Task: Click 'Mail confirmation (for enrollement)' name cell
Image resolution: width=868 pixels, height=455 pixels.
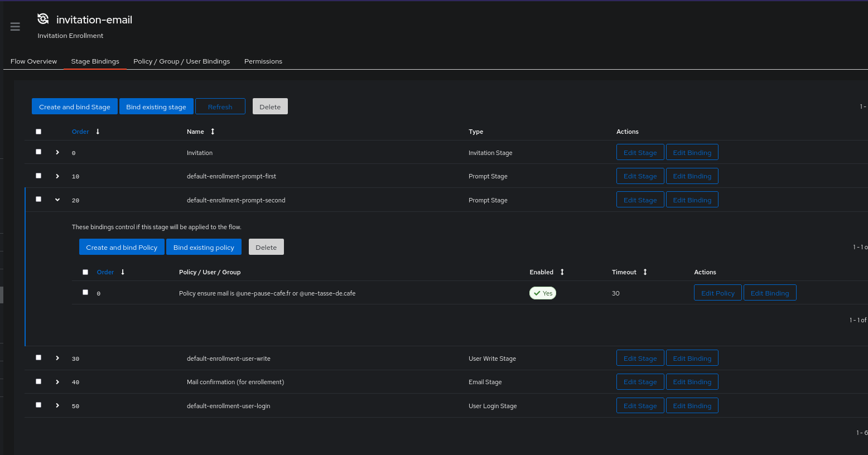Action: [235, 382]
